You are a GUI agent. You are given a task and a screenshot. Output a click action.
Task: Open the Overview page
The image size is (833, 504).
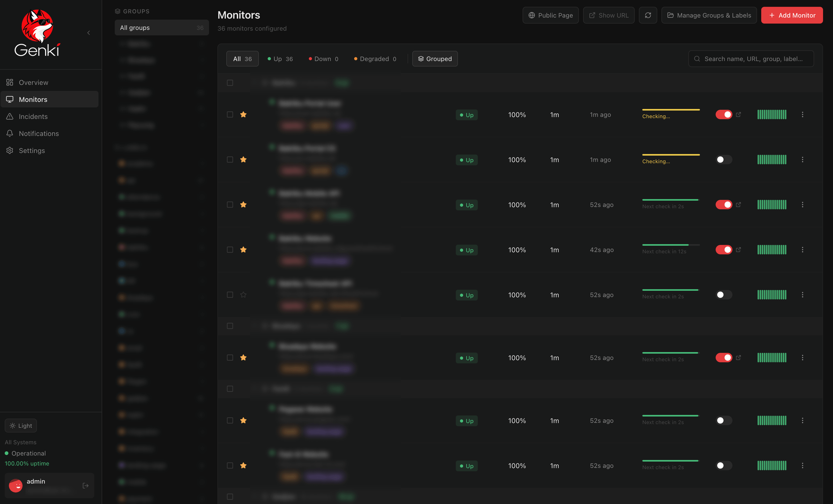[x=50, y=83]
